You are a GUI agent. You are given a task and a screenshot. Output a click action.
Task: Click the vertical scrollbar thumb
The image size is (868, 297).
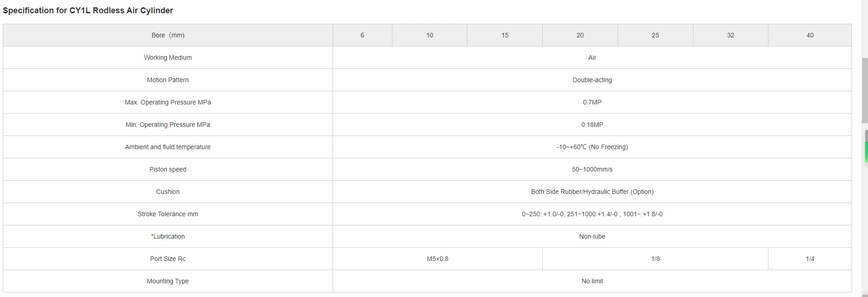[x=864, y=90]
